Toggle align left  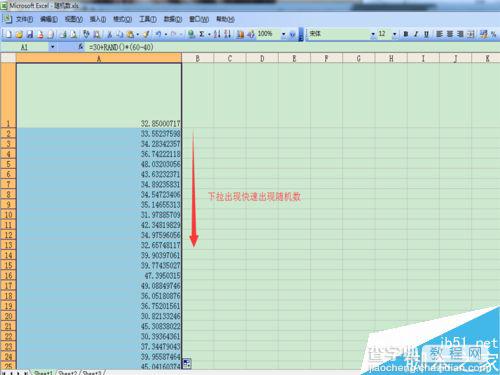(x=439, y=34)
